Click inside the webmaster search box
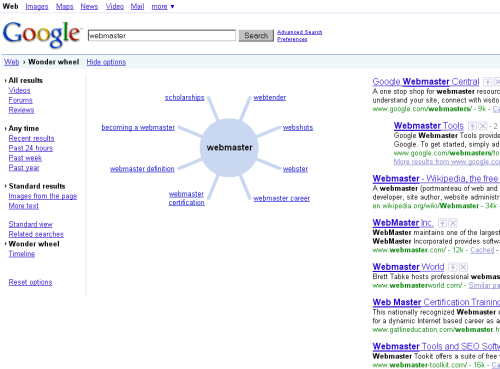Image resolution: width=500 pixels, height=369 pixels. (162, 35)
